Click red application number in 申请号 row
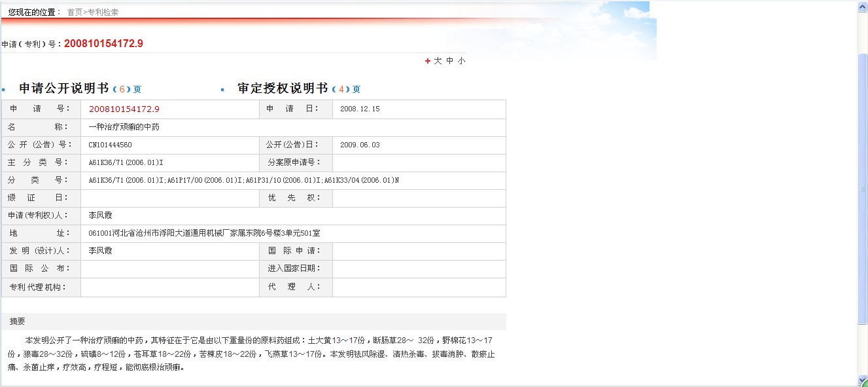 point(124,109)
